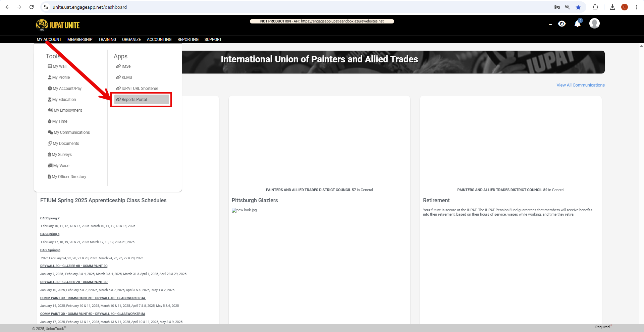
Task: Go to My Surveys
Action: (60, 155)
